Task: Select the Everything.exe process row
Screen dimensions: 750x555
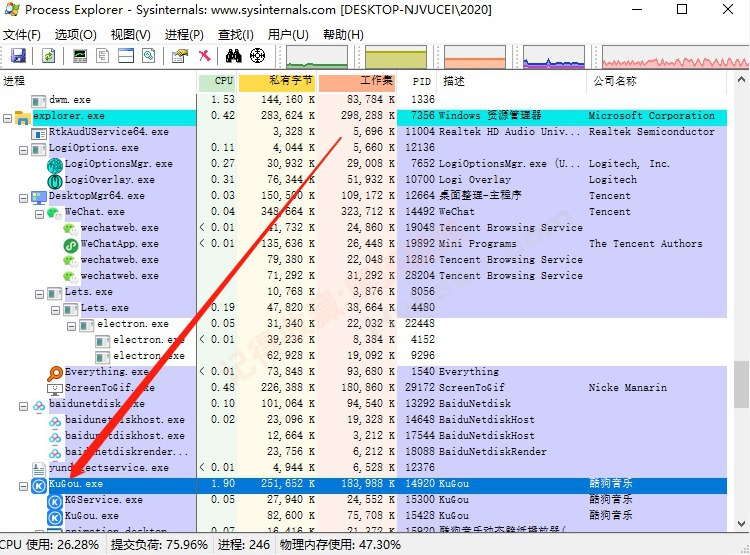Action: 364,372
